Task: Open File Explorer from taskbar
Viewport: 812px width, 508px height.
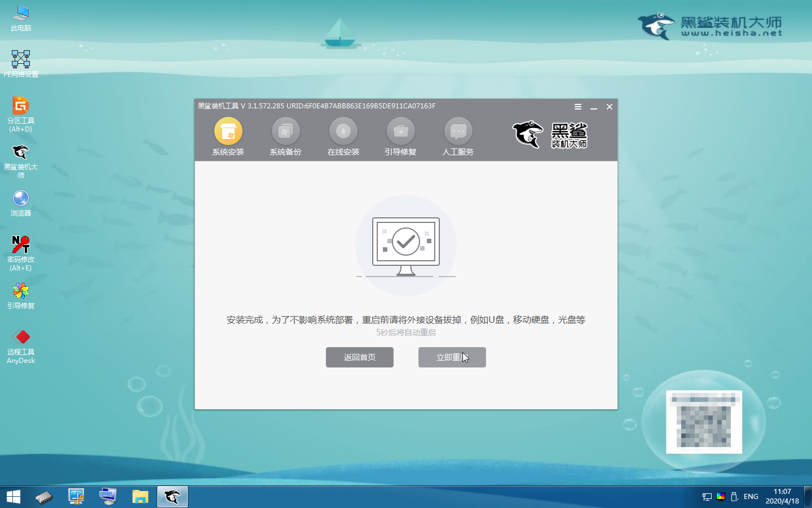Action: coord(140,497)
